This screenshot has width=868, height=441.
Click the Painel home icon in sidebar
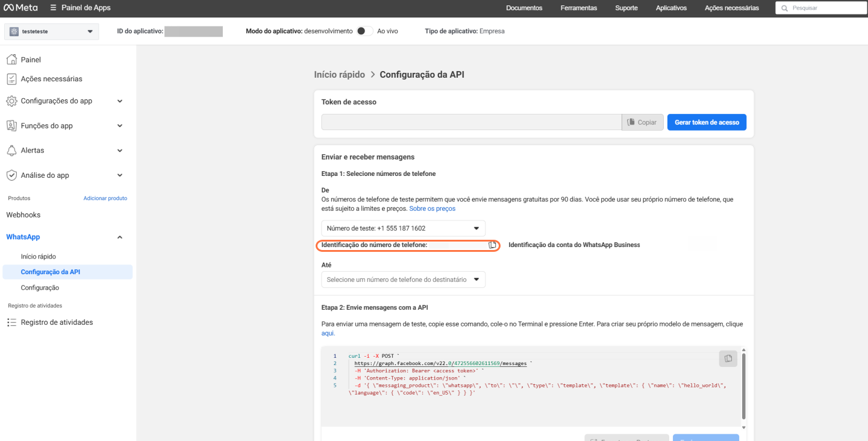11,60
